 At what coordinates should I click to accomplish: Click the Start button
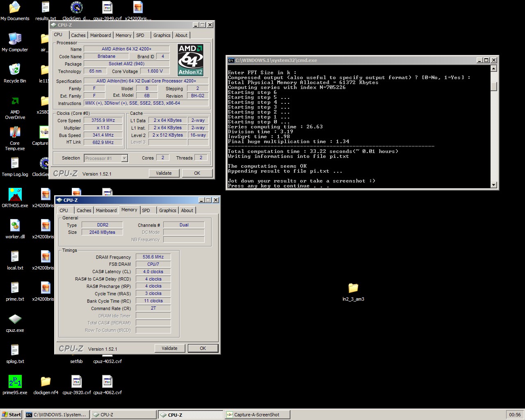(x=11, y=415)
